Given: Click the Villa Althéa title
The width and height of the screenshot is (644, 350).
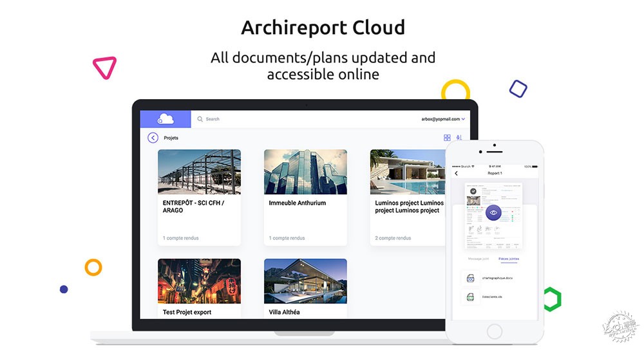Looking at the screenshot, I should (x=284, y=312).
